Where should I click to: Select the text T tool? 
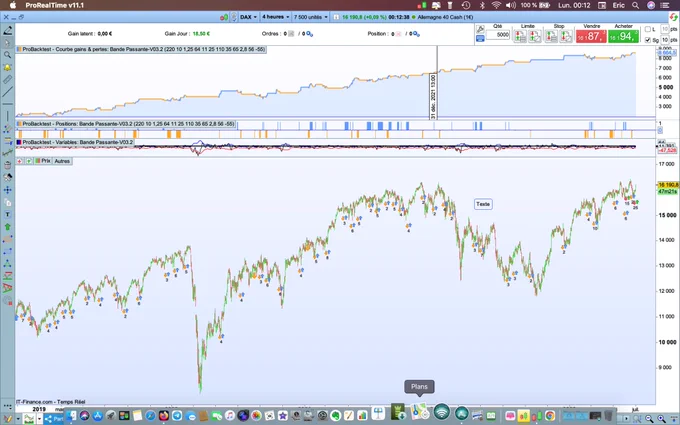[x=7, y=215]
